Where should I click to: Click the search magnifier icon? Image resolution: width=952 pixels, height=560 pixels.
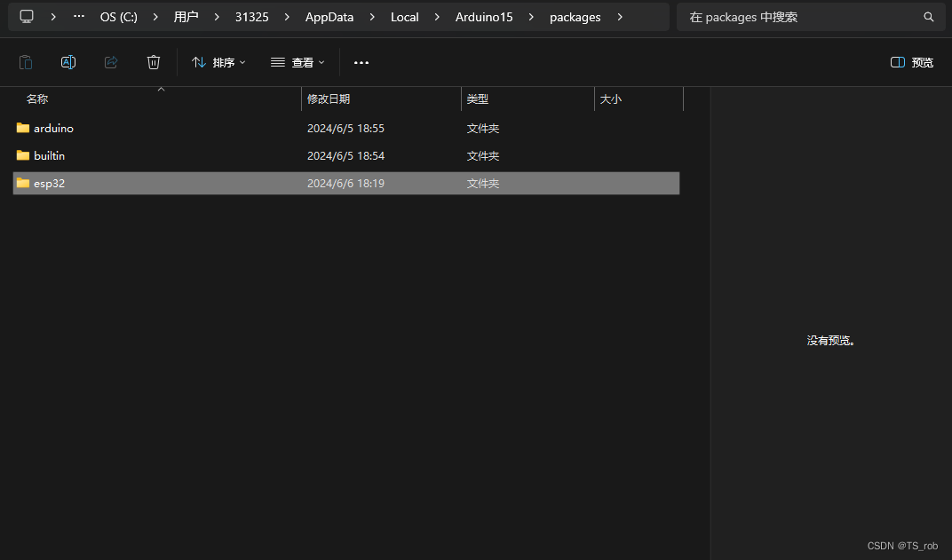point(929,17)
